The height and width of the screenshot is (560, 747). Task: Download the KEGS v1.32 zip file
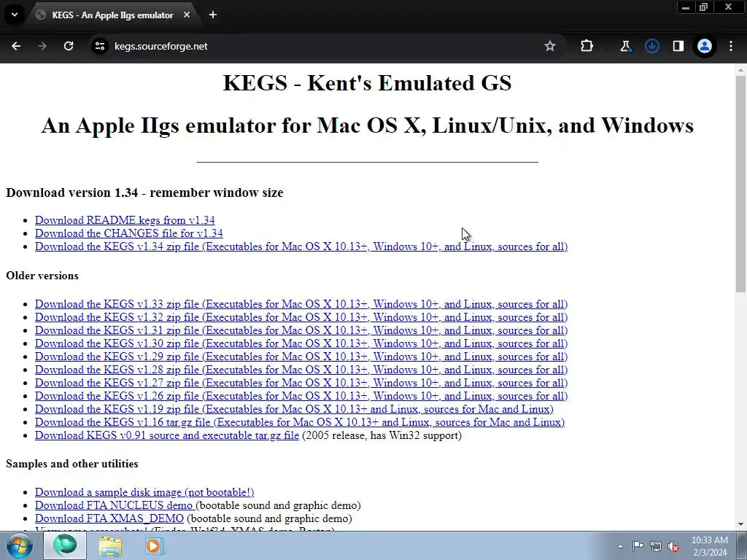301,317
